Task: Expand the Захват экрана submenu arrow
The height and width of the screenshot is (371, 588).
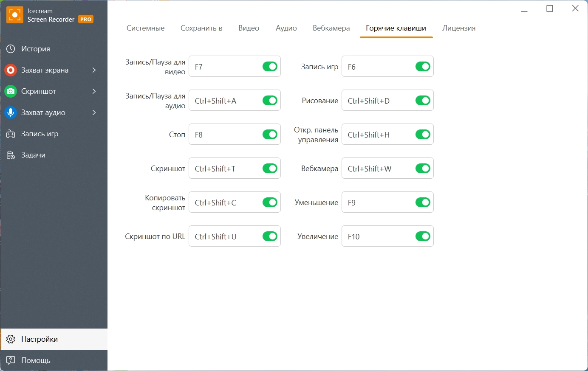Action: point(94,70)
